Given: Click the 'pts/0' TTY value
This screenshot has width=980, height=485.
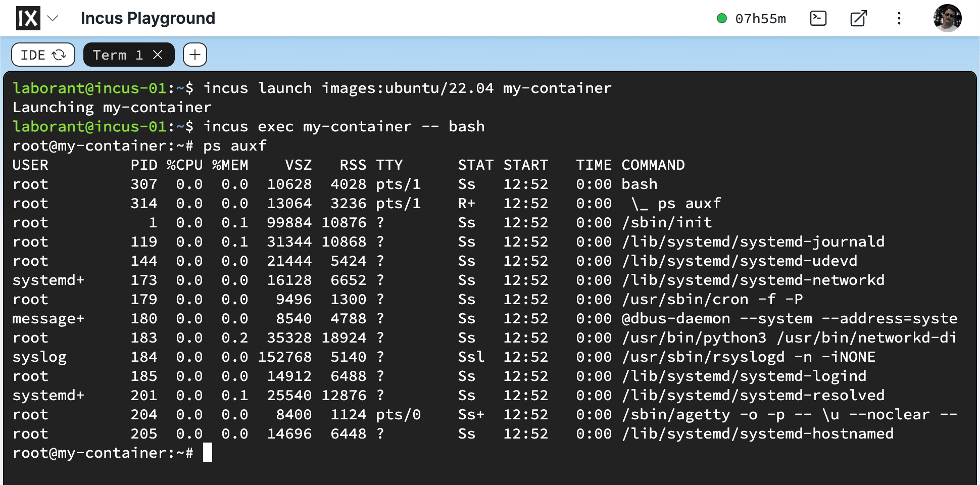Looking at the screenshot, I should coord(399,414).
